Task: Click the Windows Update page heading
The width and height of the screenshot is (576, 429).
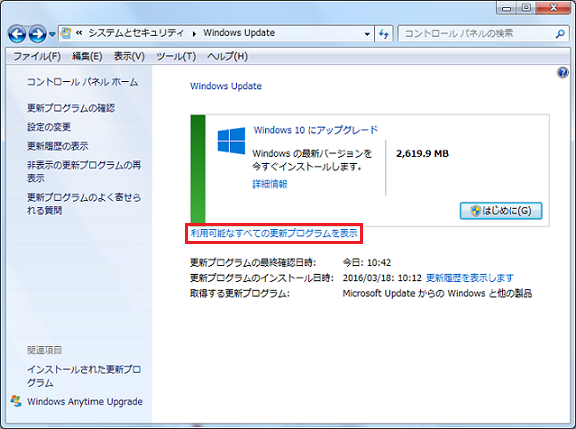Action: tap(226, 86)
